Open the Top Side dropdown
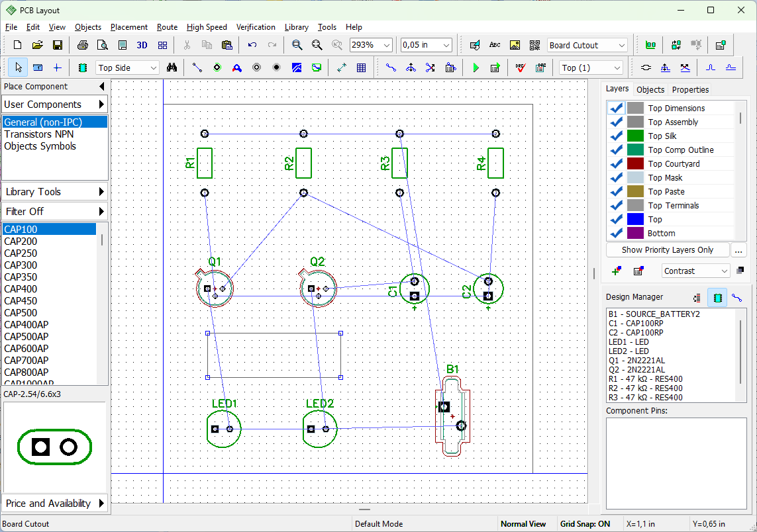Screen dimensions: 757x532 click(127, 68)
